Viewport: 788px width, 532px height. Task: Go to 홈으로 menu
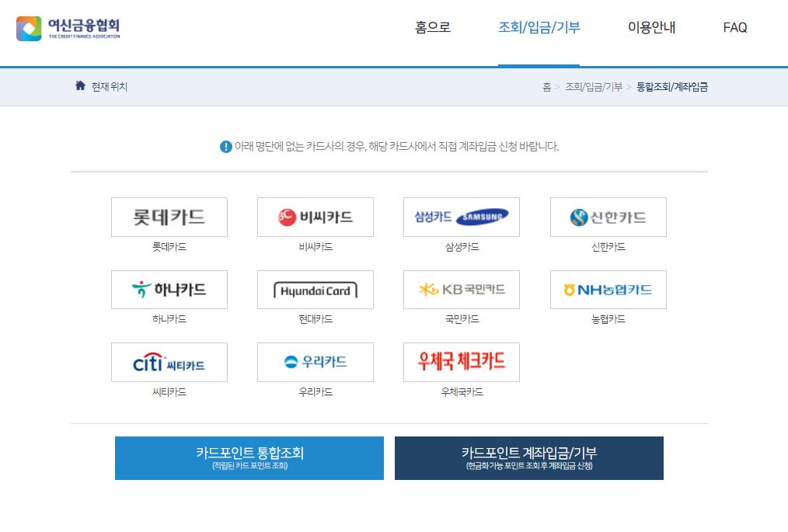433,27
